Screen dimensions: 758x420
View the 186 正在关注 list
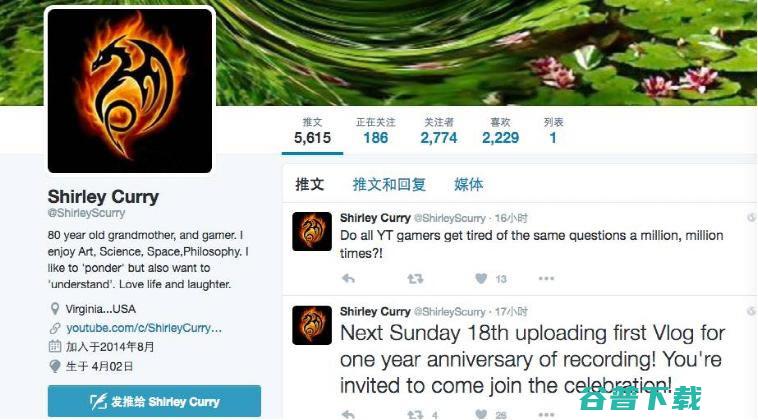(376, 131)
